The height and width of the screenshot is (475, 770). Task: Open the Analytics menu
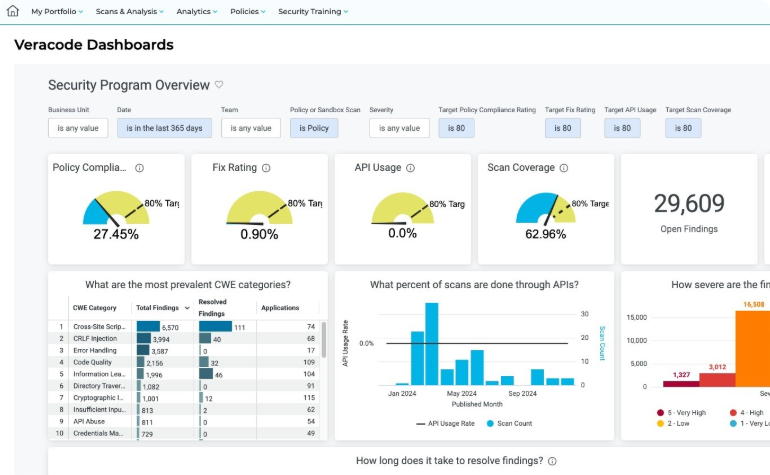[x=197, y=12]
